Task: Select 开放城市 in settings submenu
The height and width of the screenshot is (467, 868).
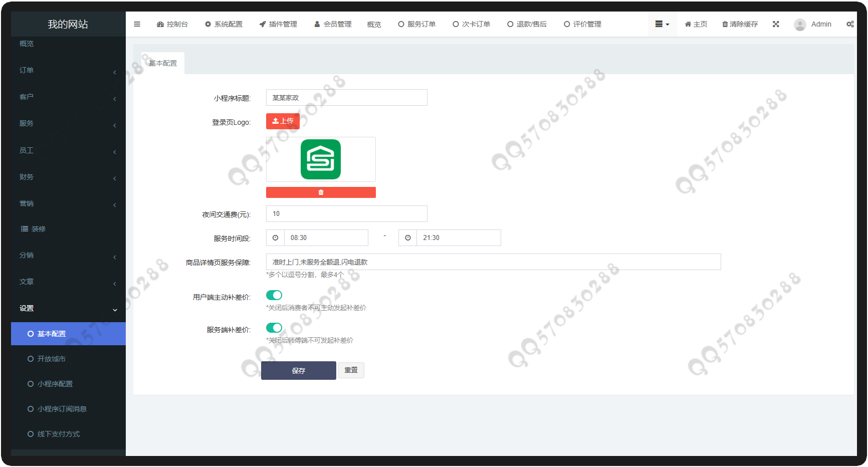Action: 51,359
